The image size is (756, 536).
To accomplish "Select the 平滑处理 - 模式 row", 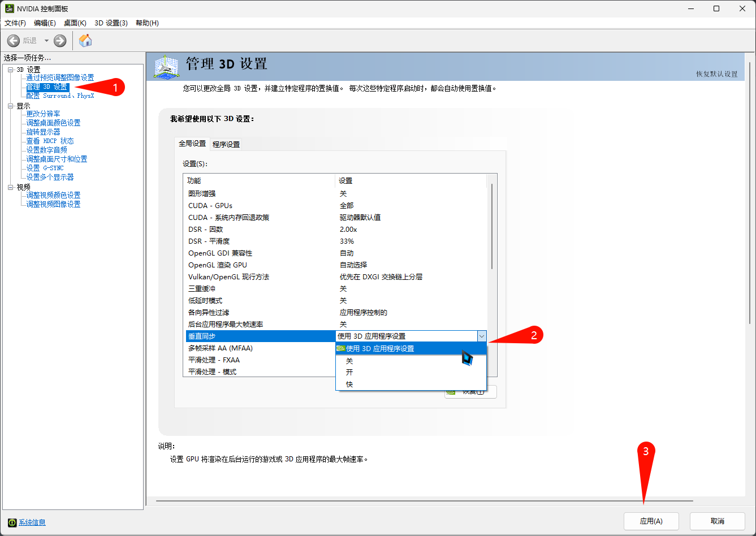I will [260, 372].
